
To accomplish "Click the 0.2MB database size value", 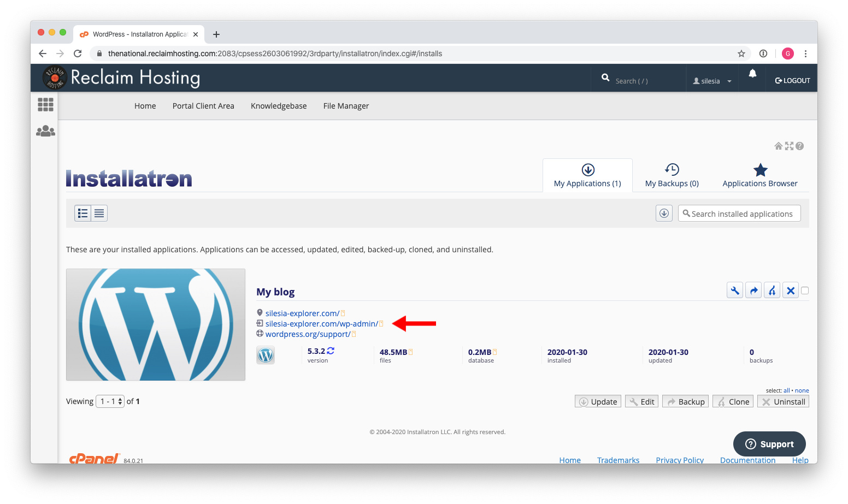I will click(x=480, y=352).
